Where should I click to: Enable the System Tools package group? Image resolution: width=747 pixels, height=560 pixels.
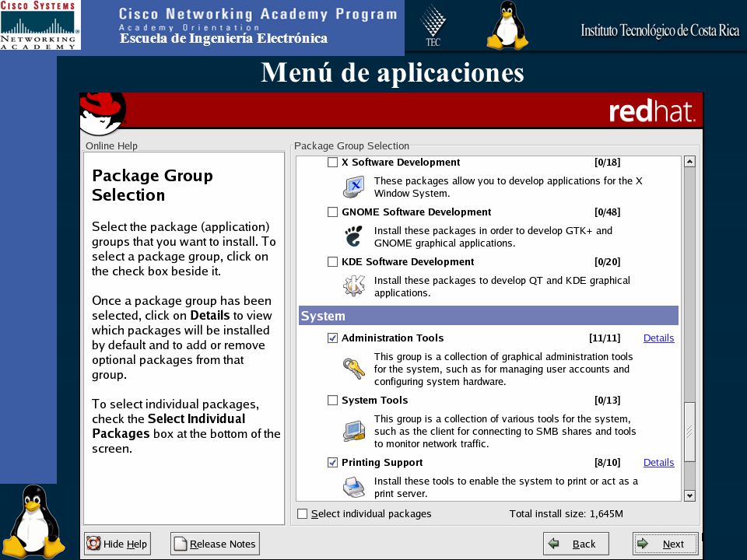[x=332, y=401]
